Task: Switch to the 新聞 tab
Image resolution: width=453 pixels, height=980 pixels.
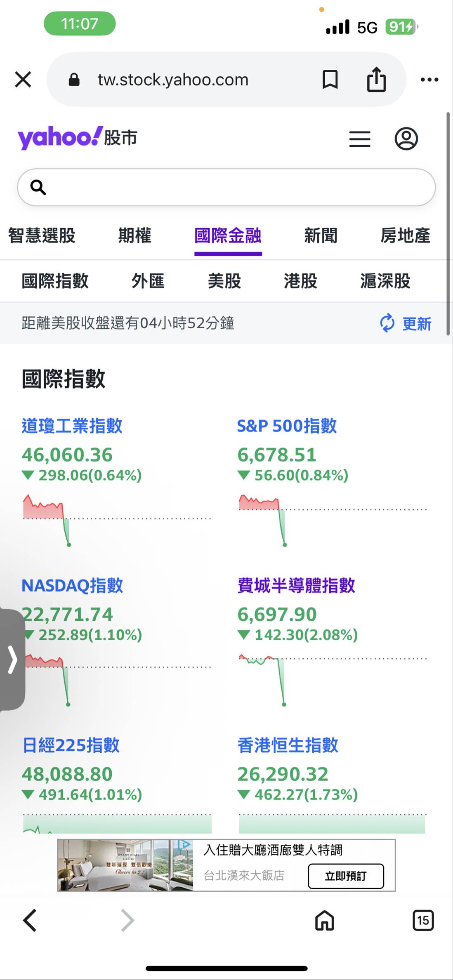Action: pyautogui.click(x=321, y=236)
